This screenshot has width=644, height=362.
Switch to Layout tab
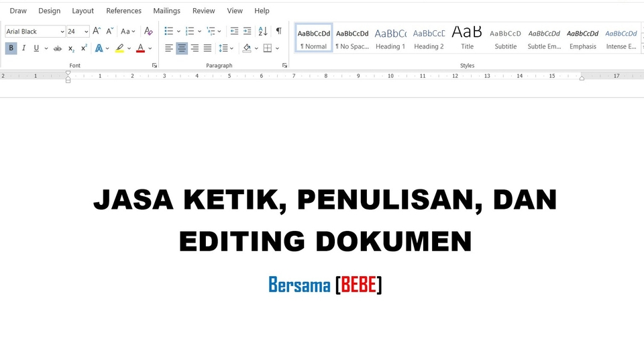click(x=83, y=11)
